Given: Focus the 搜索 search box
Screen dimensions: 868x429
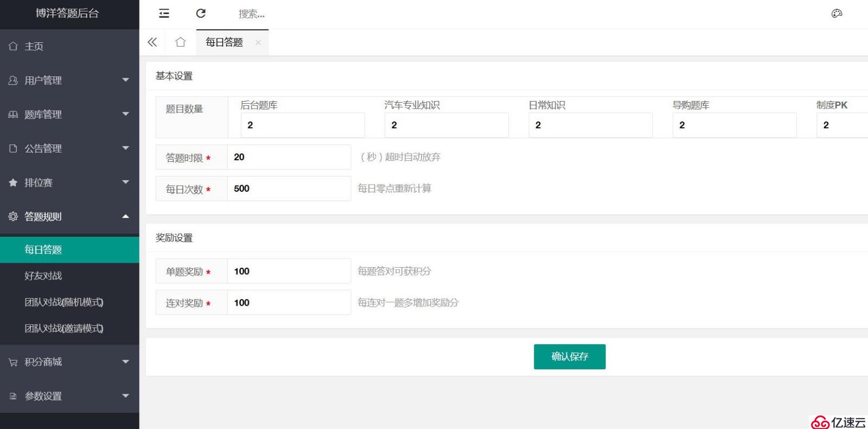Looking at the screenshot, I should (252, 14).
